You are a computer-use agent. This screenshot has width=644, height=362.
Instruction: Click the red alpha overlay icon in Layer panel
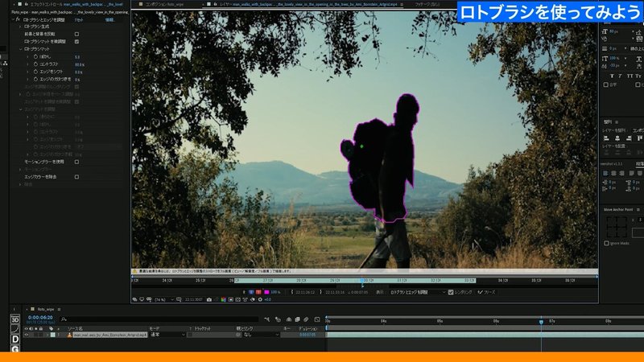tap(258, 292)
